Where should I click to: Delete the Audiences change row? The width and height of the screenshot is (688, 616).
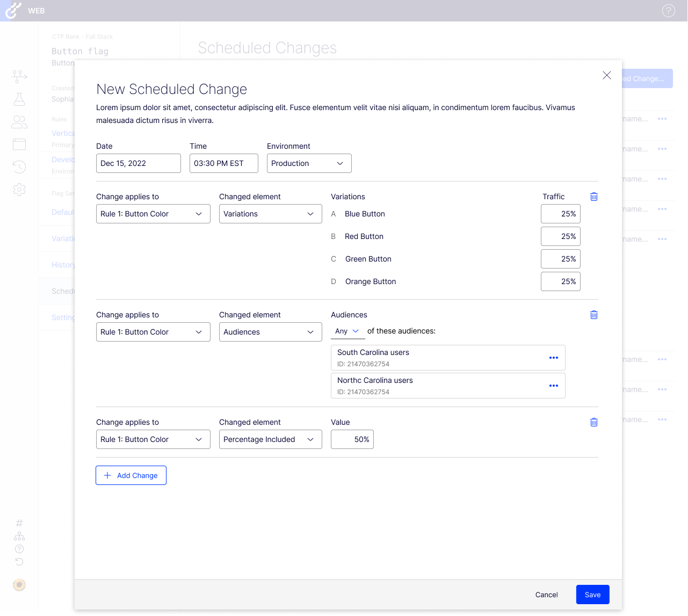tap(594, 315)
